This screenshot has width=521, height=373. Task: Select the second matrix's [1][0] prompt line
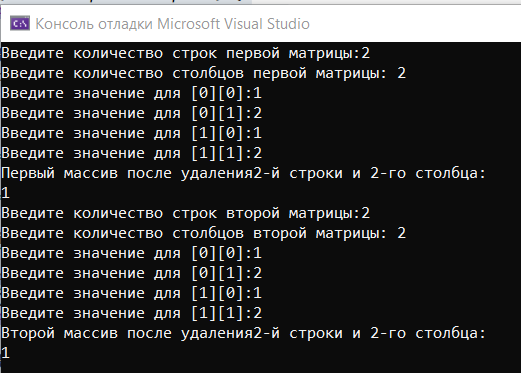(x=132, y=293)
